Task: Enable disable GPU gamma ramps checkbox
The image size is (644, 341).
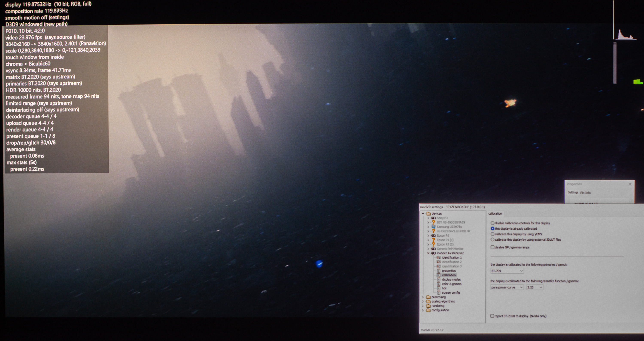Action: (492, 247)
